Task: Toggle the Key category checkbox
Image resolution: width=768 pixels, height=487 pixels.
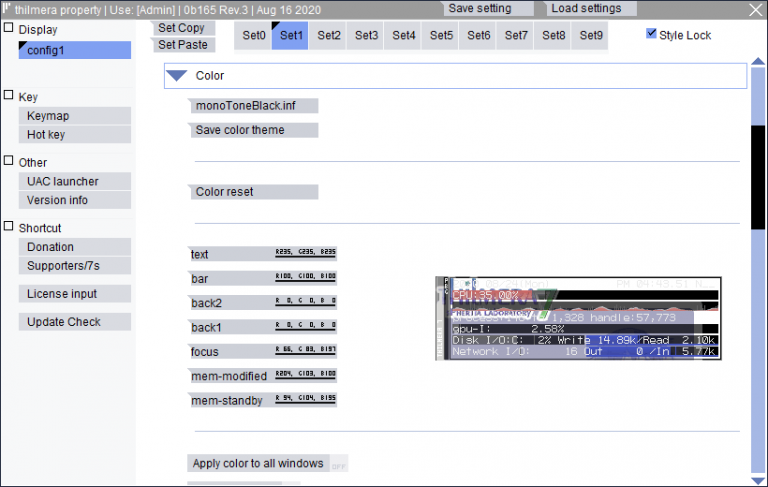Action: click(9, 97)
